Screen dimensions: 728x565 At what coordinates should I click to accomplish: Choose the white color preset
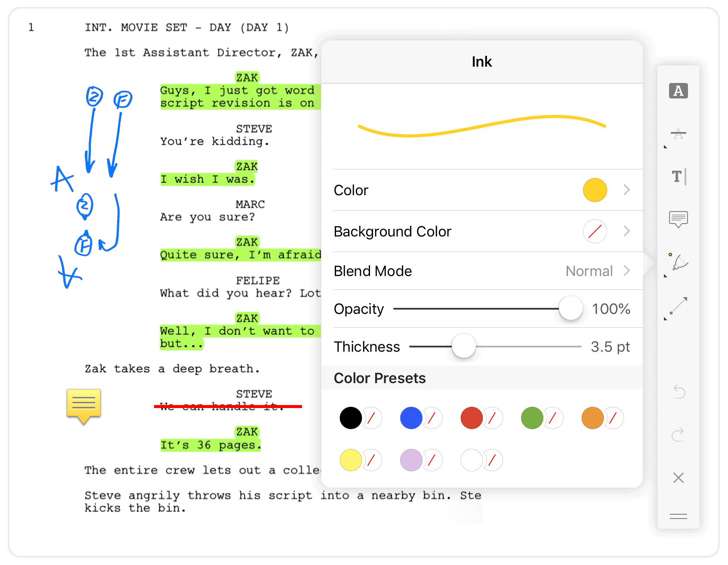coord(472,460)
